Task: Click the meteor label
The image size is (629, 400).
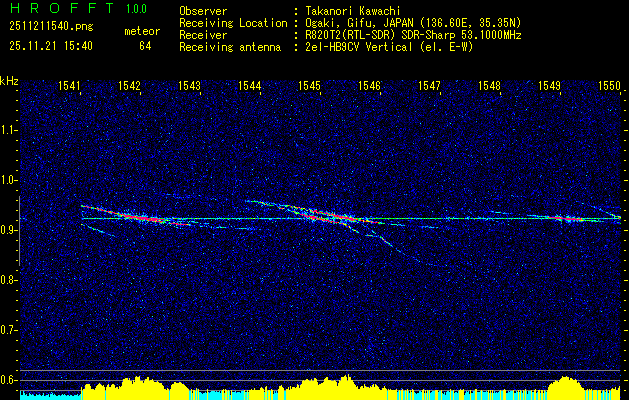Action: pos(142,31)
